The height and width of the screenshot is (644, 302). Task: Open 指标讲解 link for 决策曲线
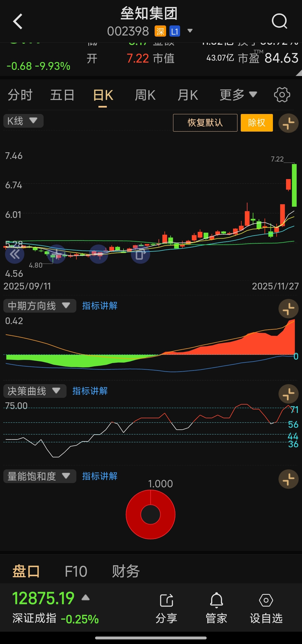[90, 391]
